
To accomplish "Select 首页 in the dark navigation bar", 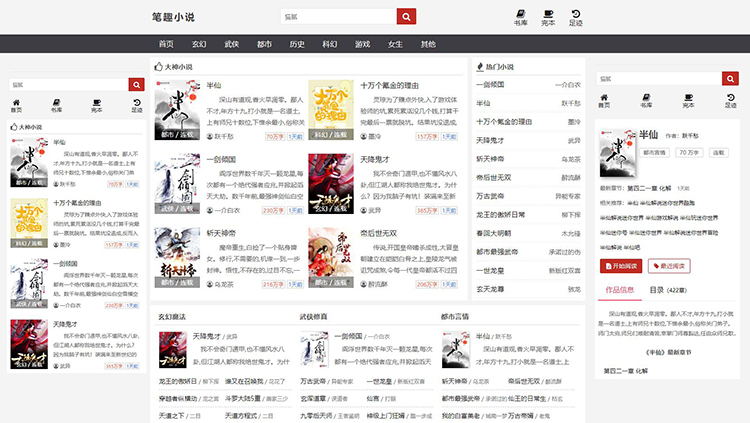I will [x=166, y=44].
